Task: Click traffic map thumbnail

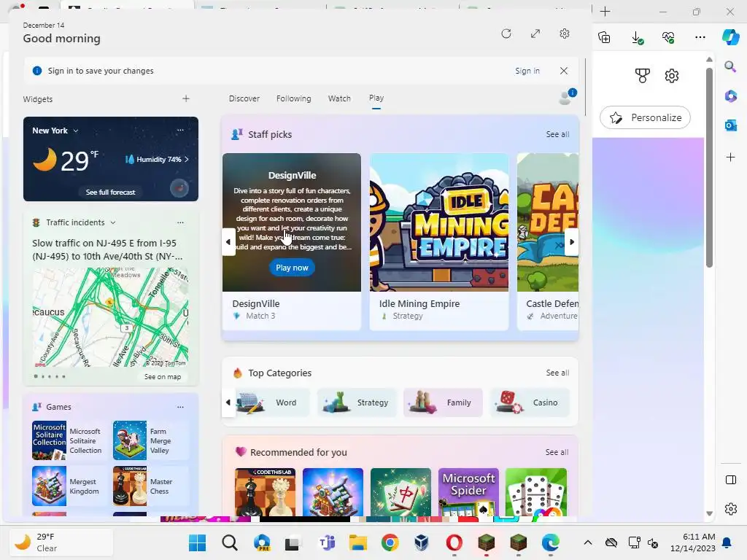Action: [x=110, y=317]
